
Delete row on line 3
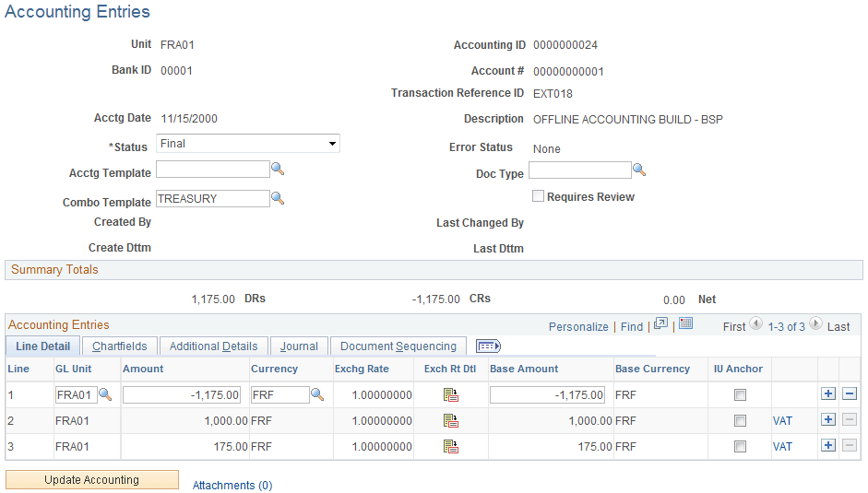(x=850, y=445)
